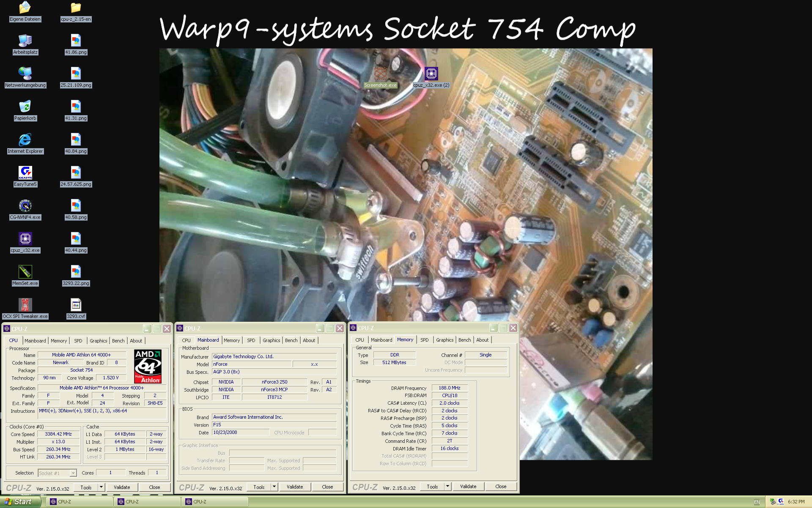This screenshot has height=508, width=812.
Task: Click the 512 MBytes memory size field
Action: [x=394, y=362]
